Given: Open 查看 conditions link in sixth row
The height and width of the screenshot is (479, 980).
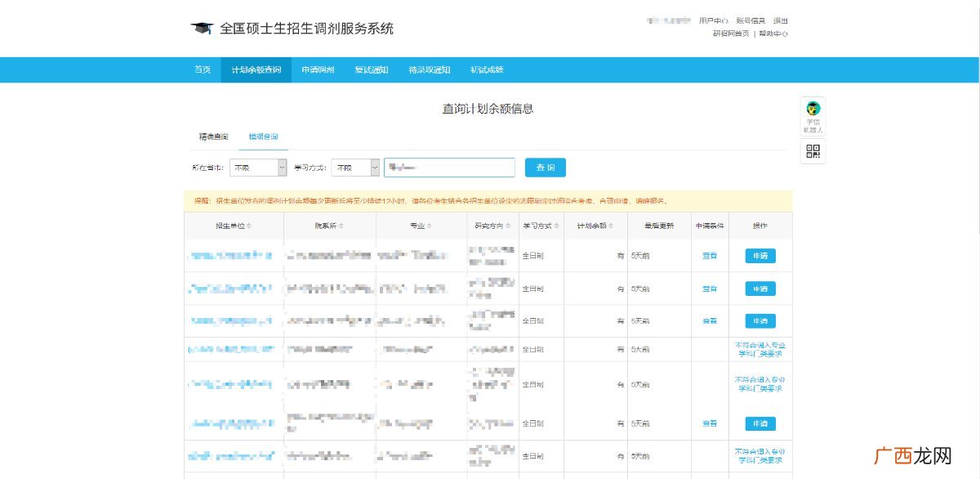Looking at the screenshot, I should pos(710,423).
